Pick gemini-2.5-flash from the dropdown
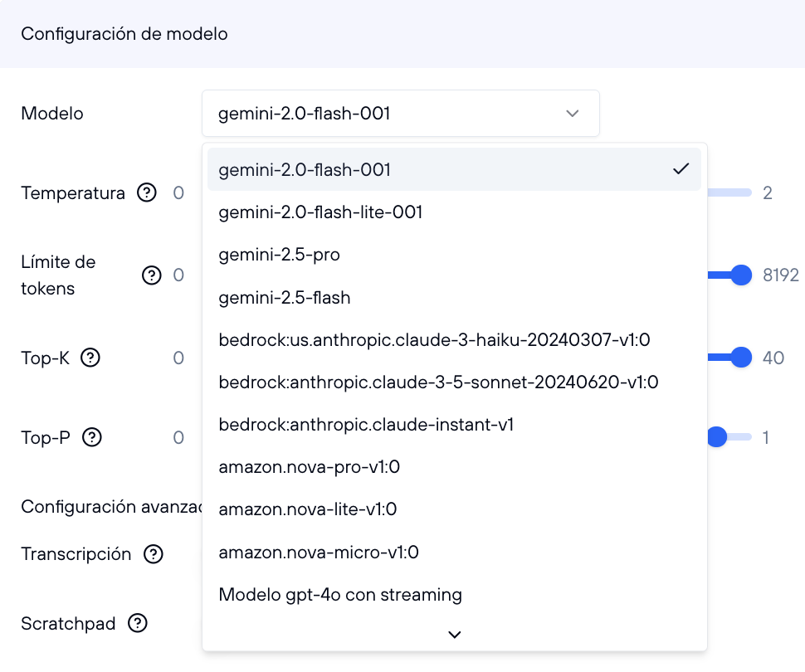805x672 pixels. [284, 297]
